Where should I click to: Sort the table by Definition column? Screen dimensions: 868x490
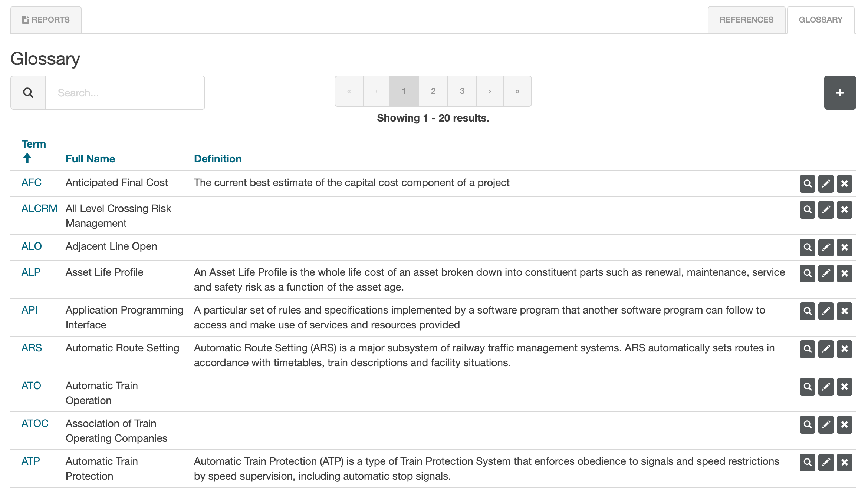pos(217,159)
